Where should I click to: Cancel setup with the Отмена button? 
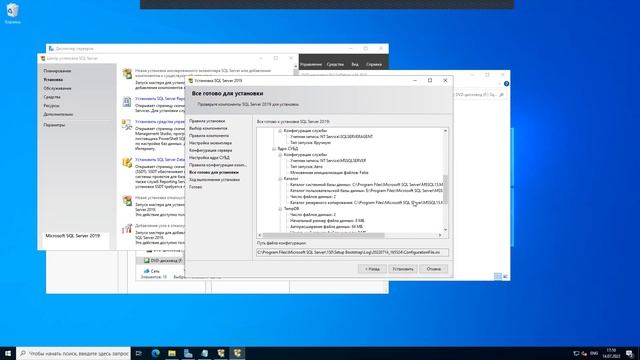(x=433, y=269)
